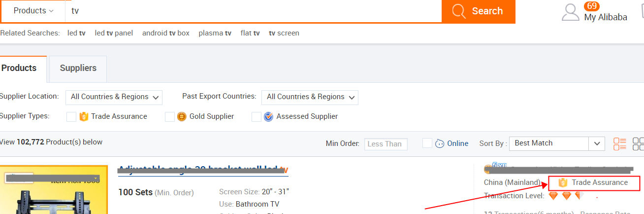
Task: Click the Assessed Supplier badge icon
Action: pos(268,117)
